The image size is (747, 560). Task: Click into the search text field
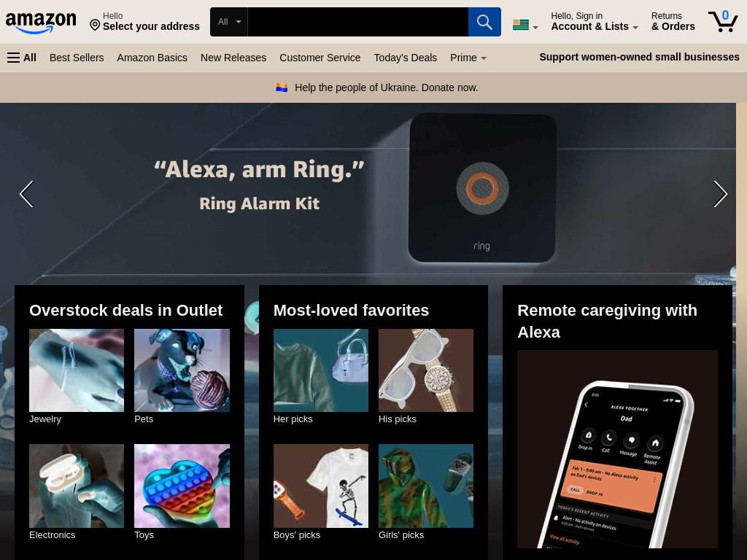[x=357, y=22]
